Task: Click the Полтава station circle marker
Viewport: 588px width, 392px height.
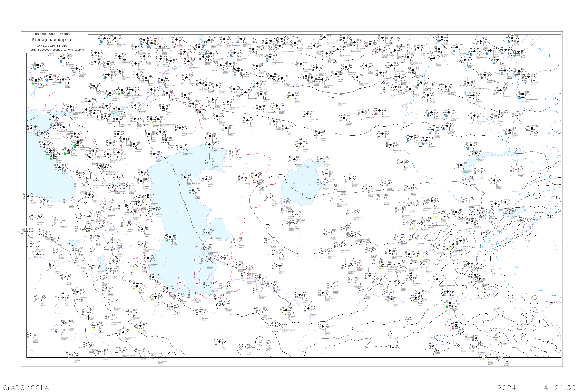Action: (x=38, y=65)
